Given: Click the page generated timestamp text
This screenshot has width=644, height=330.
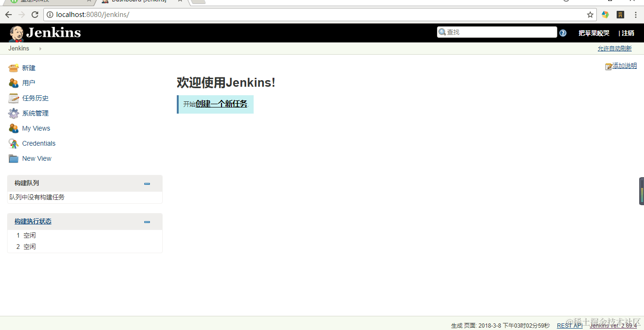Looking at the screenshot, I should tap(500, 326).
